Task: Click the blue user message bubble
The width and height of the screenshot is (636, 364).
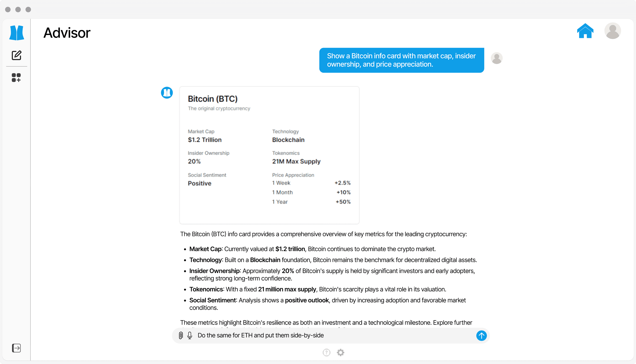Action: pos(402,60)
